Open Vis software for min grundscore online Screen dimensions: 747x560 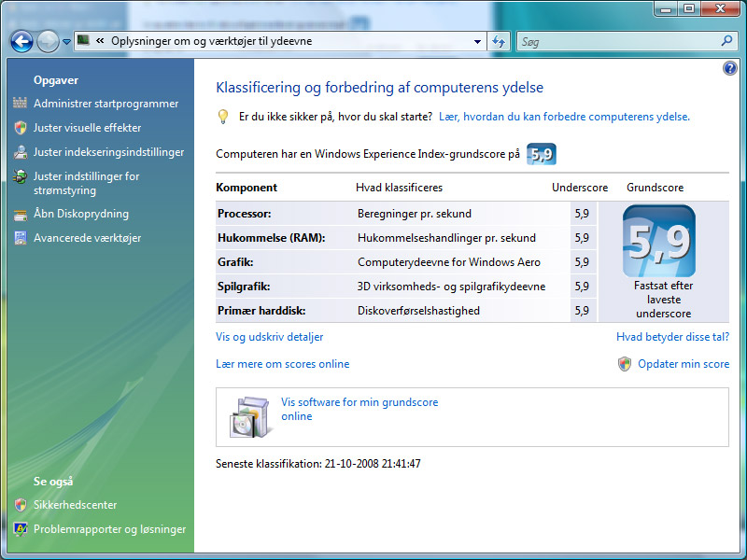(x=359, y=409)
